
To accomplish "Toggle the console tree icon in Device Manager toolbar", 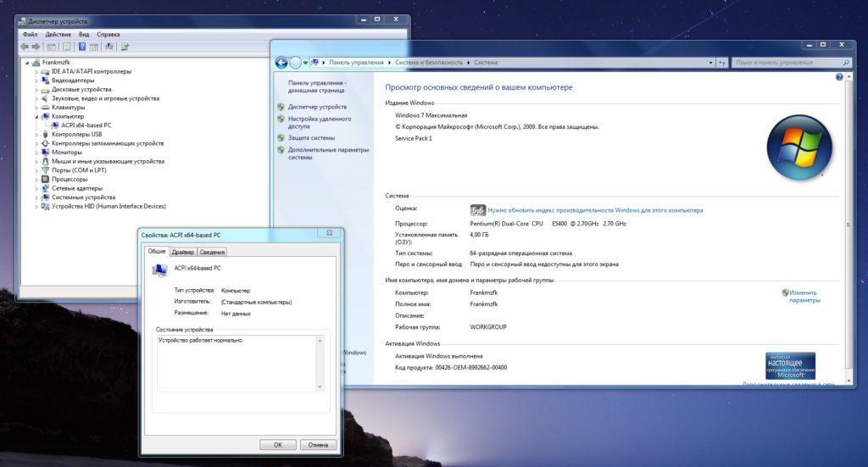I will click(52, 47).
